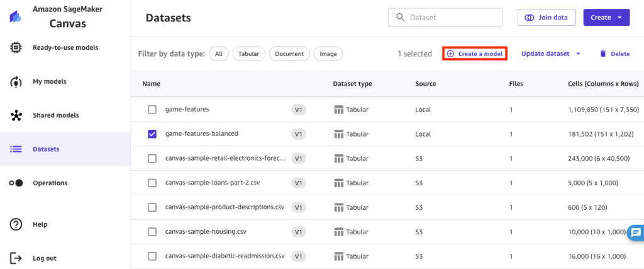Select the canvas-sample-retail-electronics-forecast checkbox
Screen dimensions: 644x269
click(x=152, y=159)
